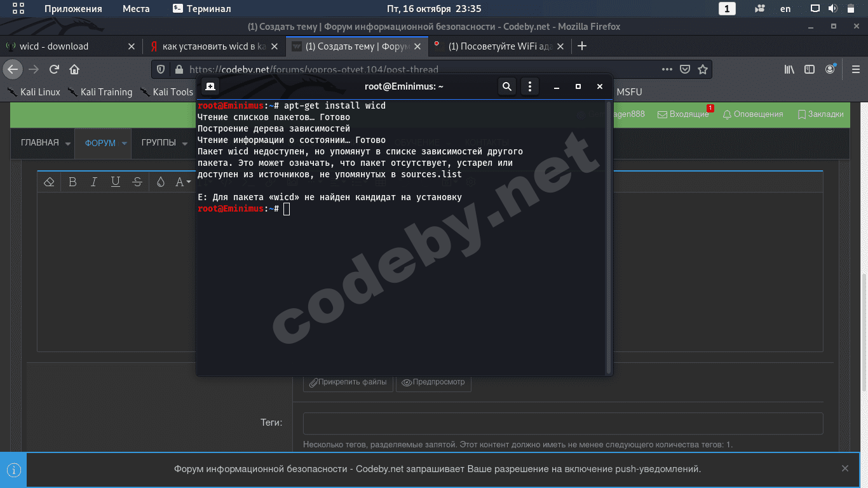Toggle underline formatting in the editor
Screen dimensions: 868x488
[115, 182]
